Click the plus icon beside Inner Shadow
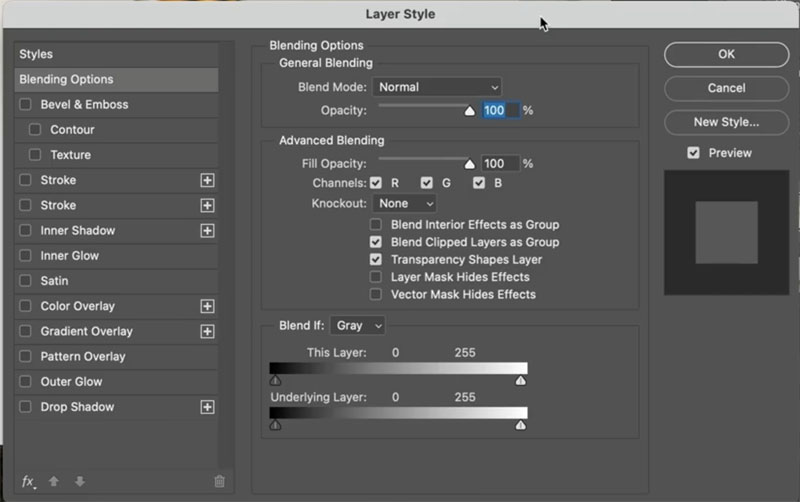The width and height of the screenshot is (800, 502). coord(207,231)
